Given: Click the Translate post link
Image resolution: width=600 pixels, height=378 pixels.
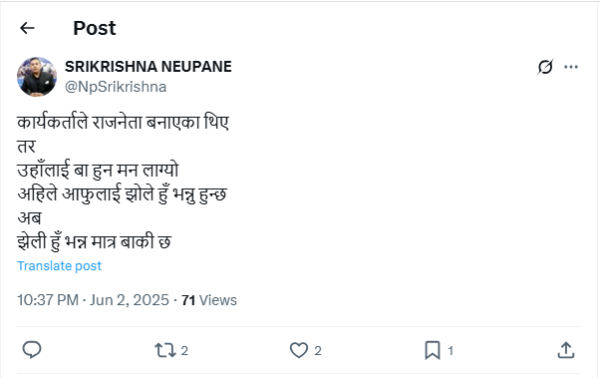Looking at the screenshot, I should [x=59, y=266].
